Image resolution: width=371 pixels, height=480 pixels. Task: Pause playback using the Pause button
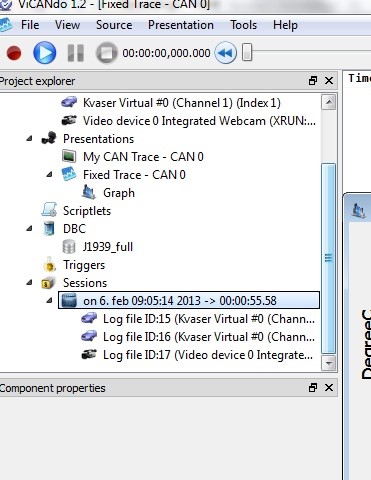(76, 53)
